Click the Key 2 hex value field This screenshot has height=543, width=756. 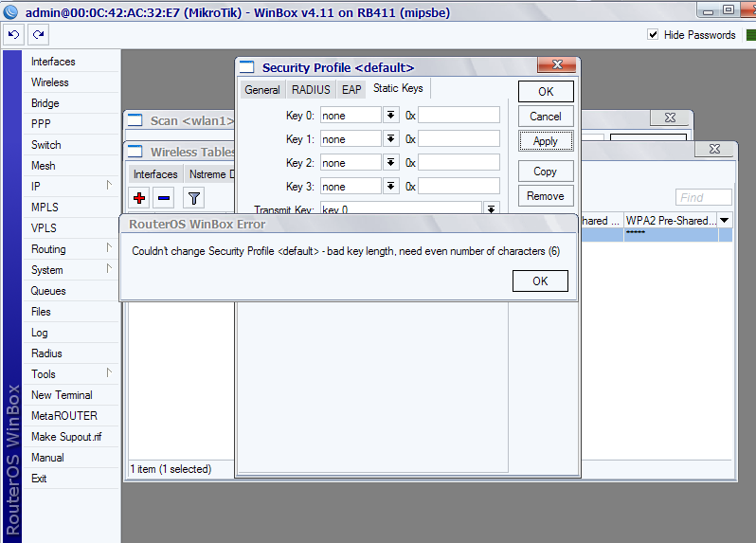459,162
